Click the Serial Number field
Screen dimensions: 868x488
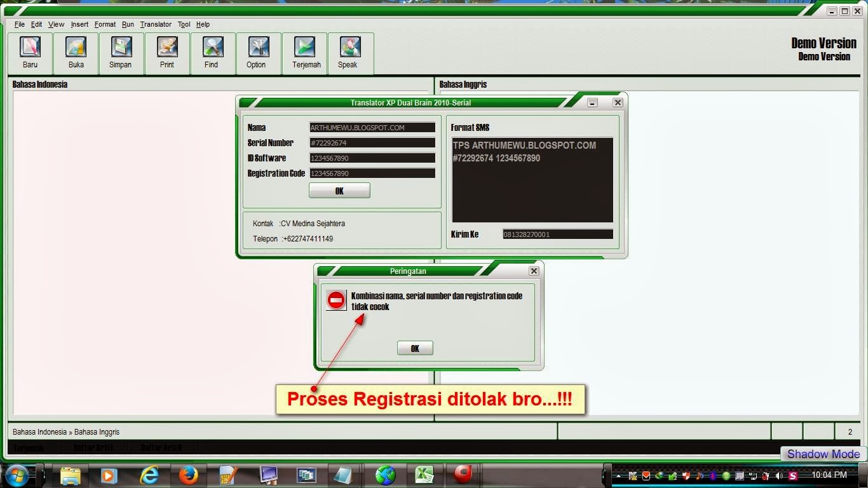point(372,143)
